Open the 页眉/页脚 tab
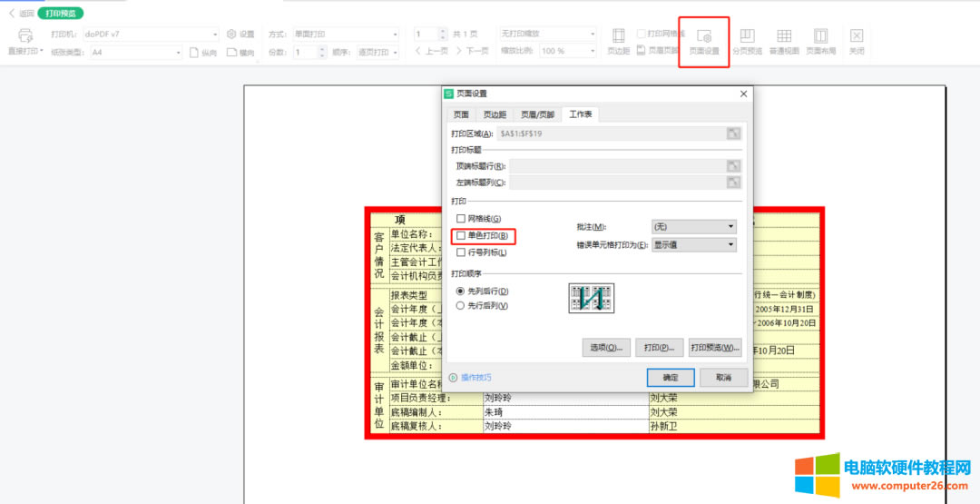 pos(536,114)
